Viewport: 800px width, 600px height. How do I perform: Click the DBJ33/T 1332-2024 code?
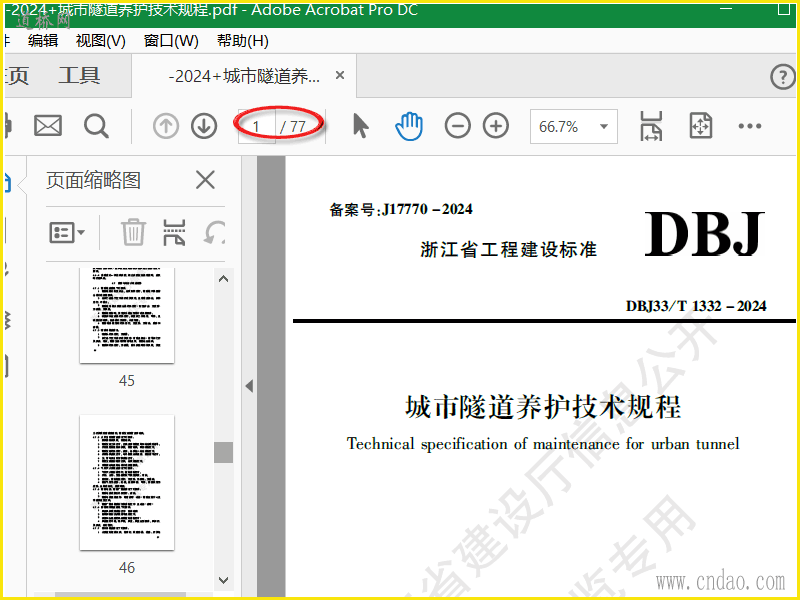(696, 306)
